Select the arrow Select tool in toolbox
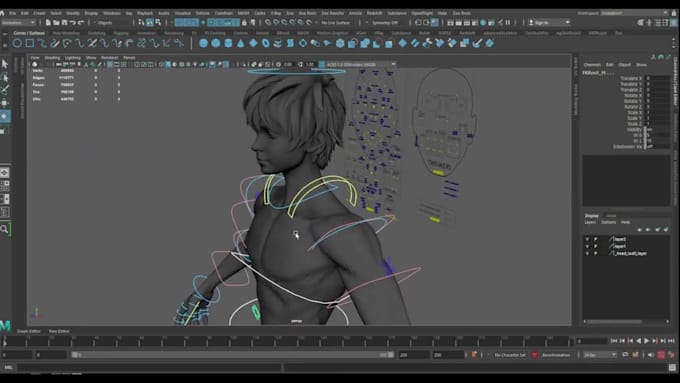This screenshot has width=680, height=383. click(5, 64)
